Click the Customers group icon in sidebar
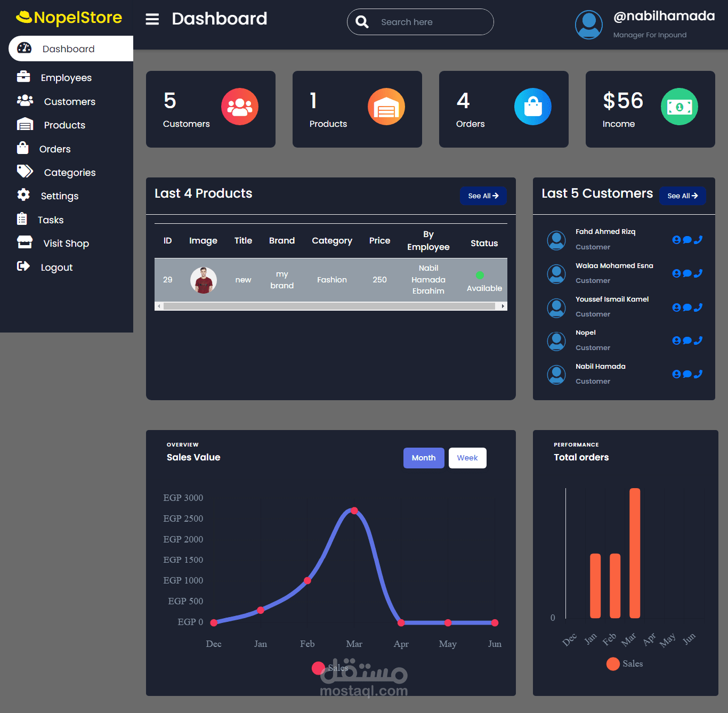The width and height of the screenshot is (728, 713). 25,100
